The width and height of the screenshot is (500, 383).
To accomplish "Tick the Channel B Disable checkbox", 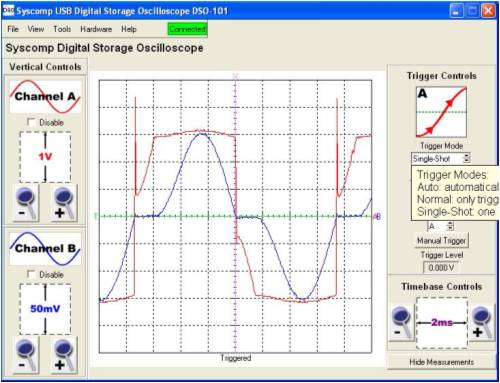I will [x=31, y=274].
